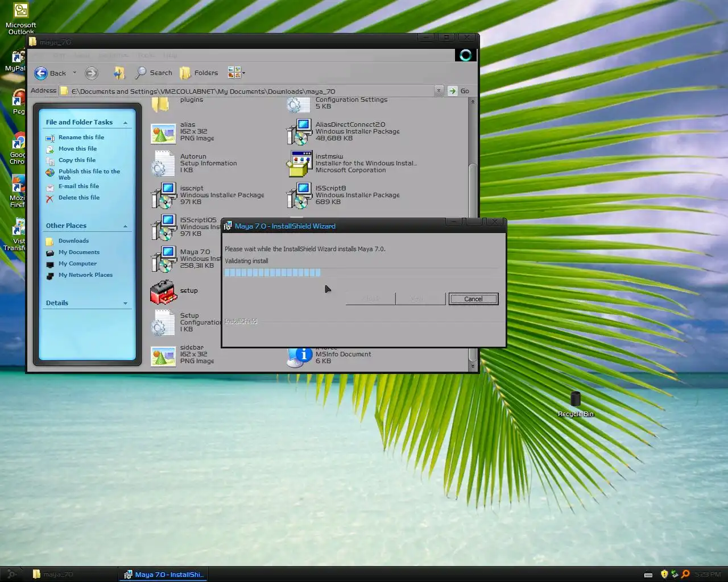Select the plugins folder icon
Viewport: 728px width, 582px height.
(160, 104)
